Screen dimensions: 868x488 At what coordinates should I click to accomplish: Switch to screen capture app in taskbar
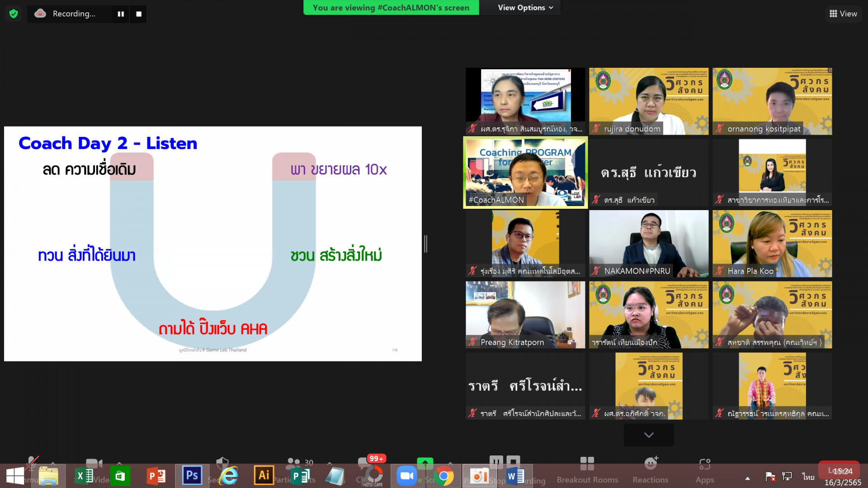click(479, 476)
